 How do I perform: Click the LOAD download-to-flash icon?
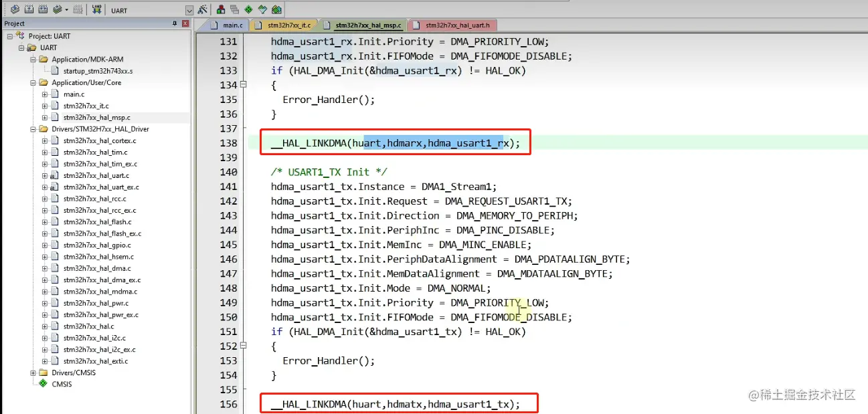pyautogui.click(x=97, y=10)
